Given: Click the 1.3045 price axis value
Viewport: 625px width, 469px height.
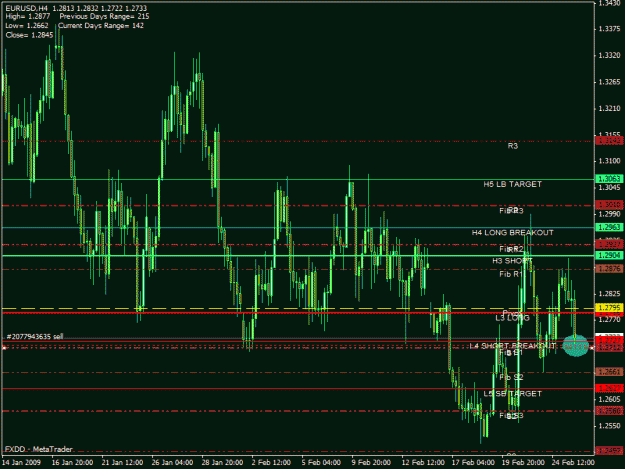Looking at the screenshot, I should click(x=609, y=188).
